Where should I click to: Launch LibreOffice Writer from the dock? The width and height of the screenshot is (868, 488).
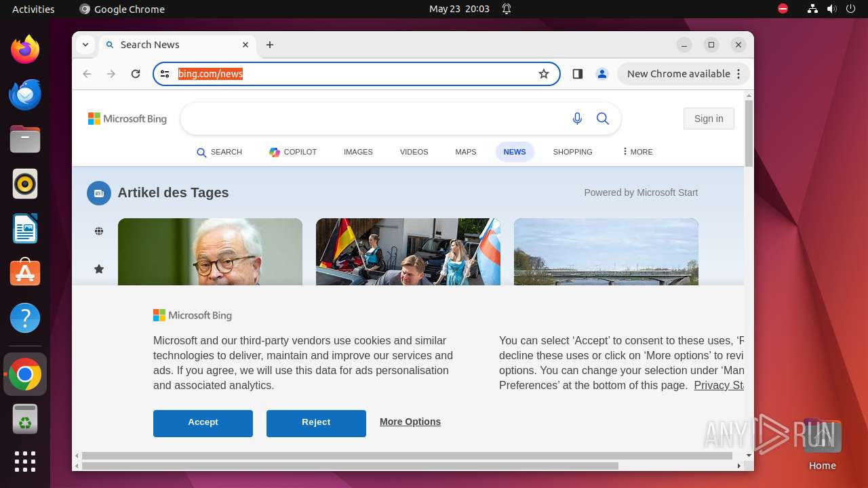coord(25,228)
